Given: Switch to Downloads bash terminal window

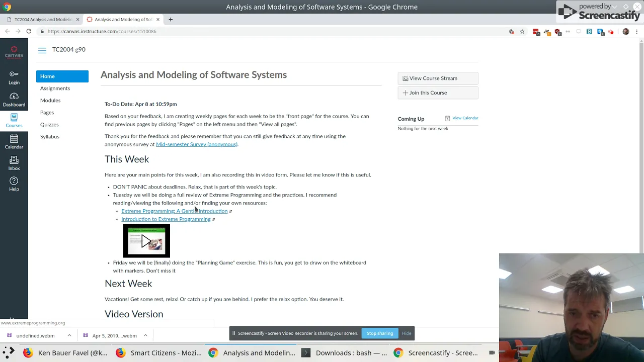Looking at the screenshot, I should (x=344, y=353).
